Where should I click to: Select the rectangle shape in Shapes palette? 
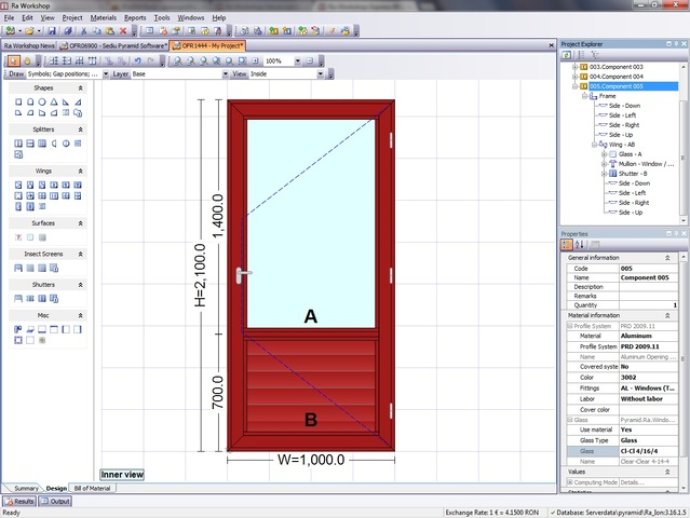18,102
